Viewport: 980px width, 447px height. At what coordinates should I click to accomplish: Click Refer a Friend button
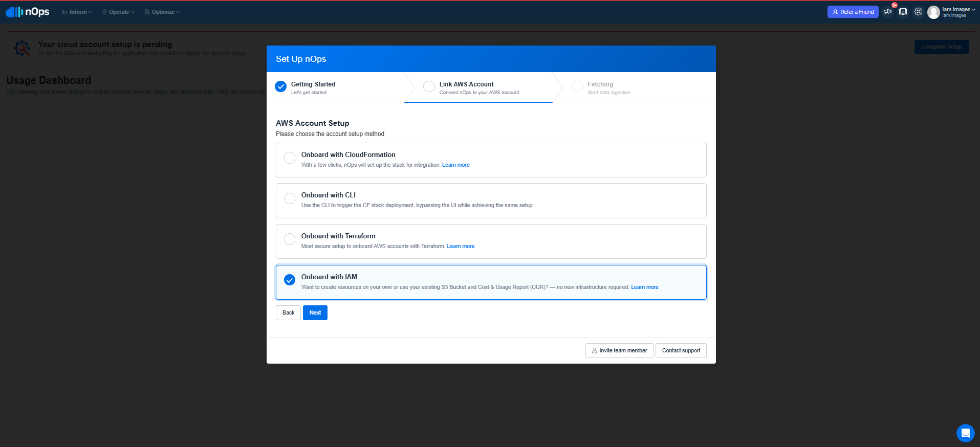point(853,12)
